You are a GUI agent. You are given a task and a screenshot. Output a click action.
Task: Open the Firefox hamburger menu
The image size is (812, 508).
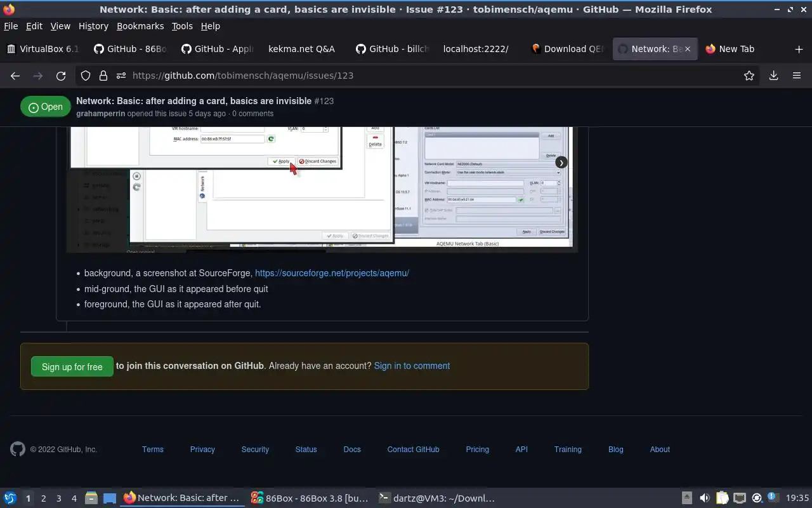[x=797, y=76]
